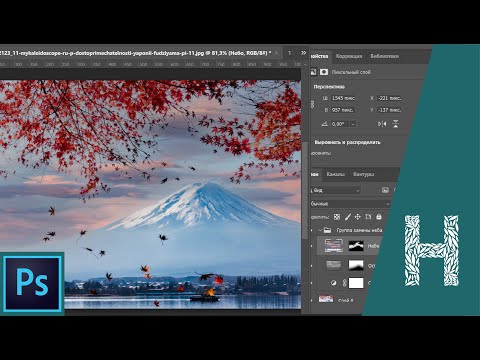Click the rotation angle icon
The image size is (480, 360).
click(324, 124)
